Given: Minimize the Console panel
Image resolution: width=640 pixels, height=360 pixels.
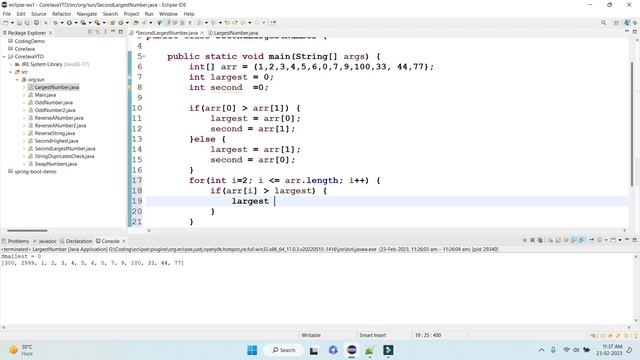Looking at the screenshot, I should tap(627, 240).
